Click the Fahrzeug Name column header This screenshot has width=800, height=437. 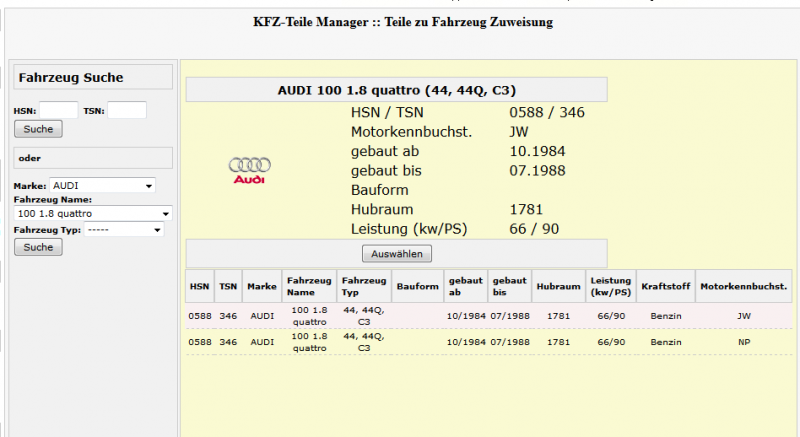[309, 286]
